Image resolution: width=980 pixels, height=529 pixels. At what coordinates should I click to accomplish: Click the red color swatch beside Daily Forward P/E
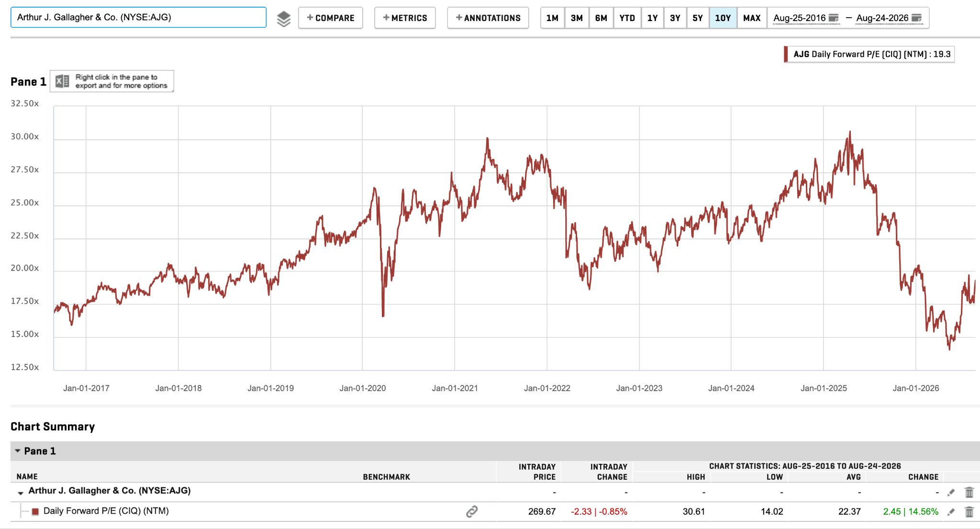coord(35,512)
